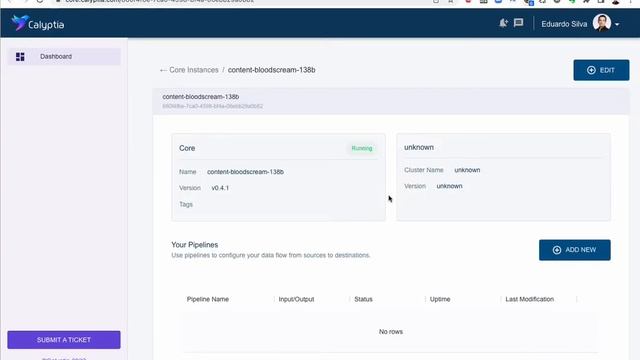Sort by Status column header
Screen dimensions: 640x360
pos(363,299)
